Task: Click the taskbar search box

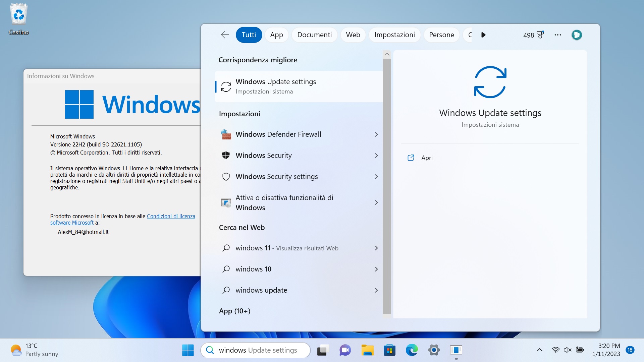Action: pos(256,350)
